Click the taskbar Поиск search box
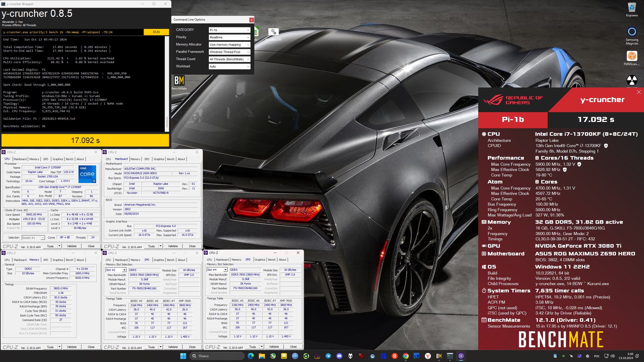This screenshot has height=362, width=644. [x=217, y=356]
